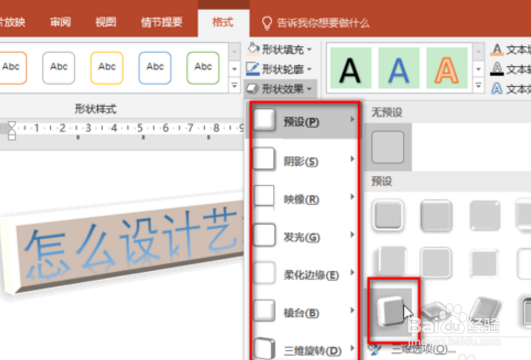Screen dimensions: 531x360
Task: Click the Tell Me lightbulb icon
Action: click(267, 23)
